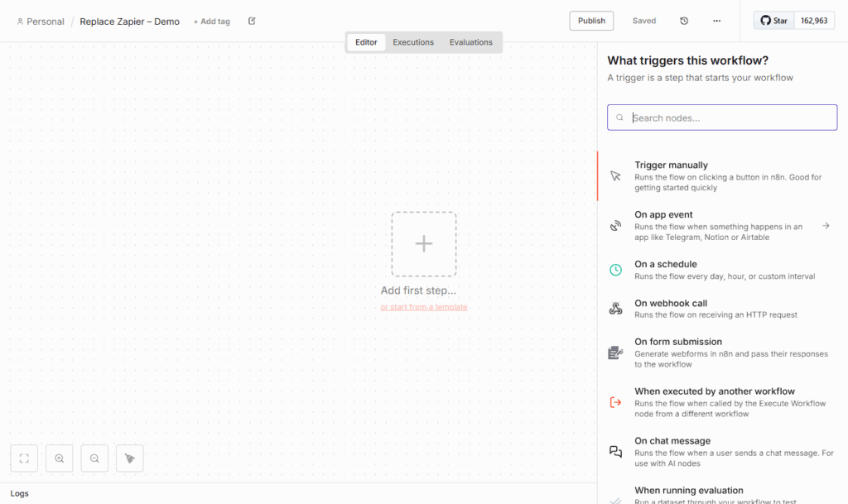Open the start from a template link
Viewport: 848px width, 504px height.
423,306
